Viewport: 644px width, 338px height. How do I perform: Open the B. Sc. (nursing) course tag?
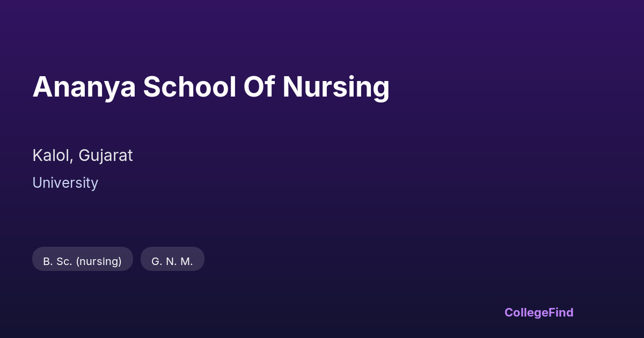[82, 261]
